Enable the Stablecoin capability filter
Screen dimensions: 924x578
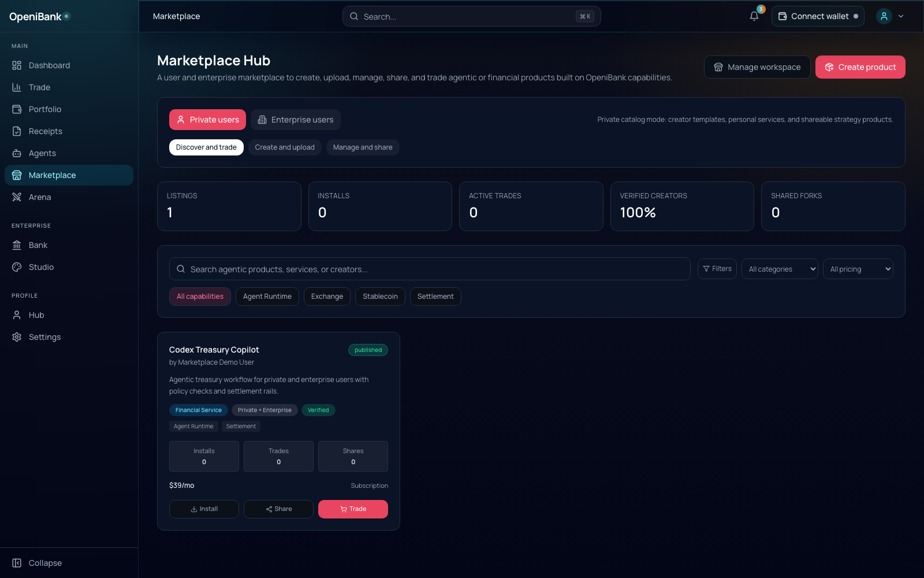[x=379, y=297]
